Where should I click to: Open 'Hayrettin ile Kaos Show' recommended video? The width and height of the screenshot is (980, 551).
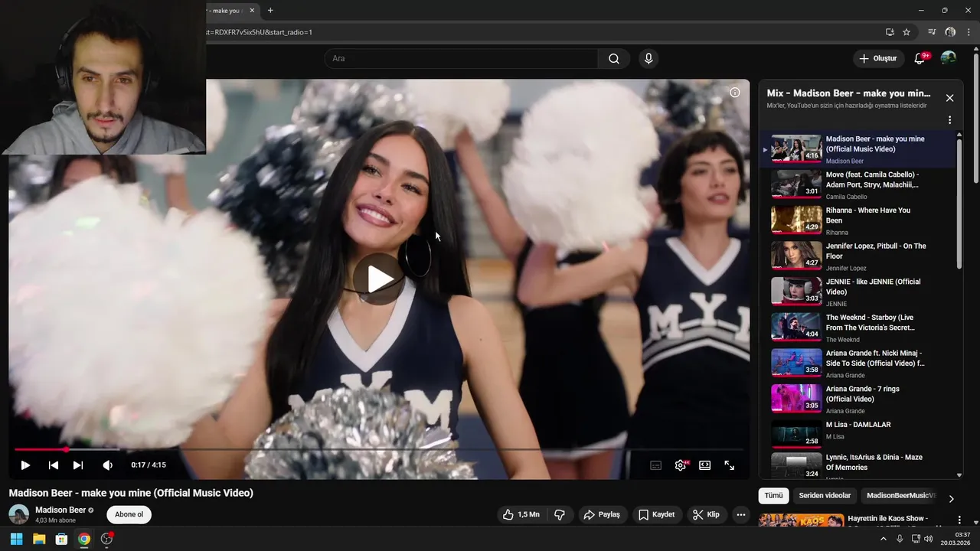(x=887, y=518)
